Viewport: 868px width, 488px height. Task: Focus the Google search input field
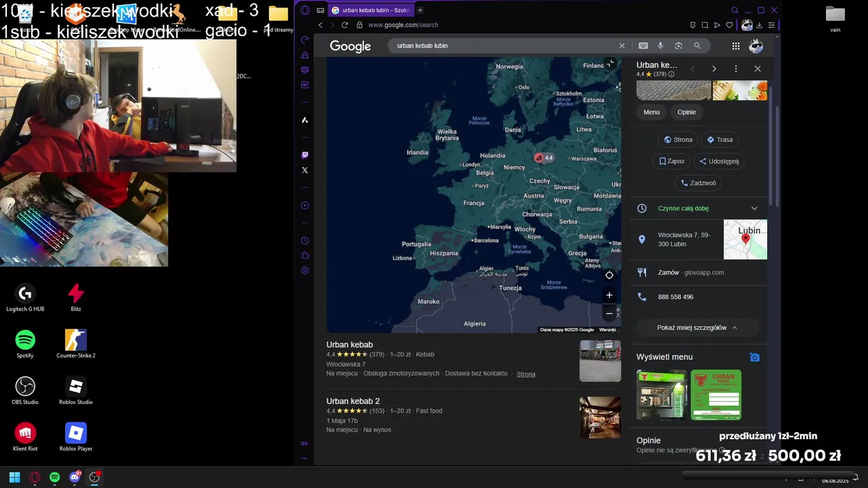click(505, 45)
